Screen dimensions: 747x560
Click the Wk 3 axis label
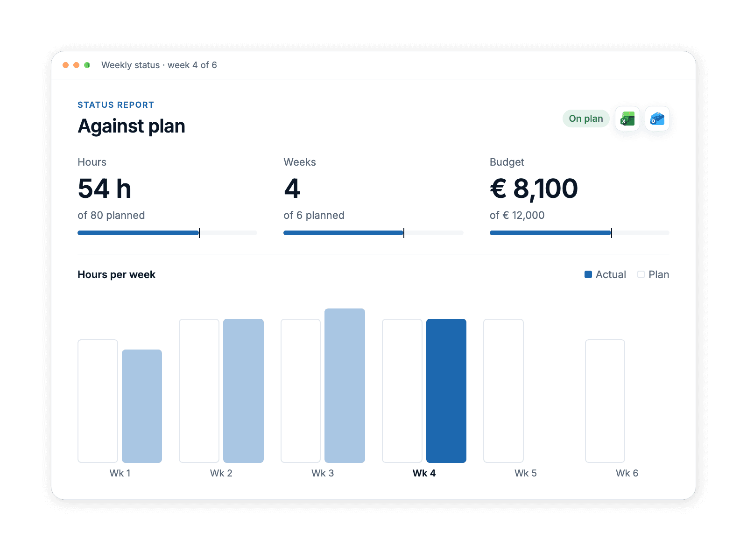pos(323,473)
